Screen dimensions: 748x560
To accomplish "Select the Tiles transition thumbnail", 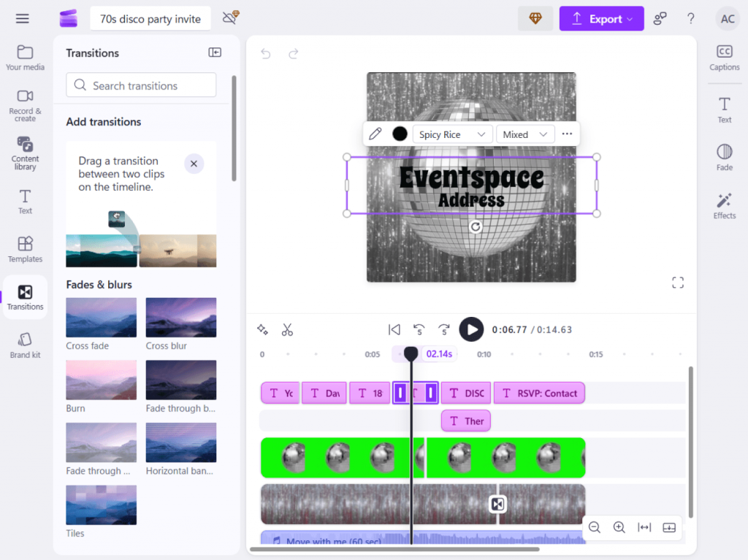I will pos(101,505).
